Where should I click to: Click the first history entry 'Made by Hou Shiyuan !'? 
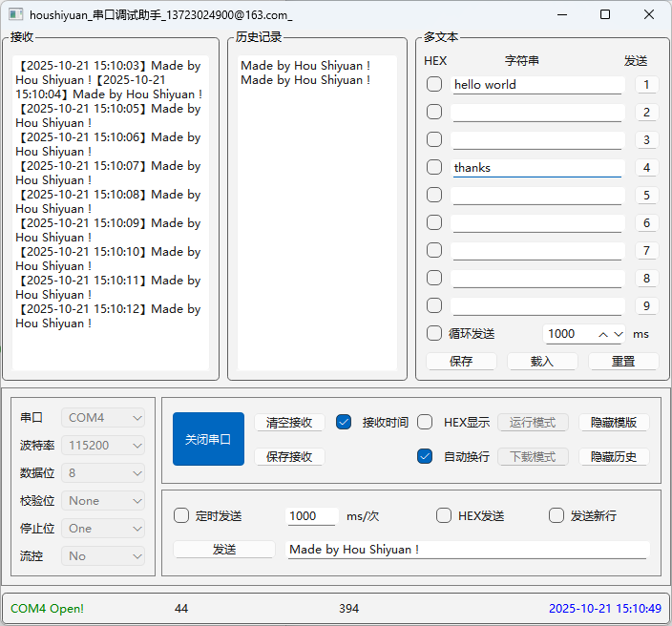[x=305, y=66]
